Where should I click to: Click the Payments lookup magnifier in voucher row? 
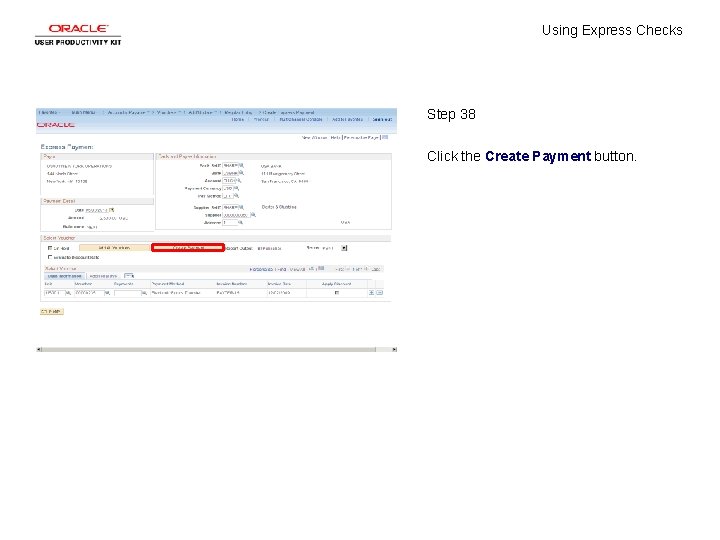(x=144, y=293)
